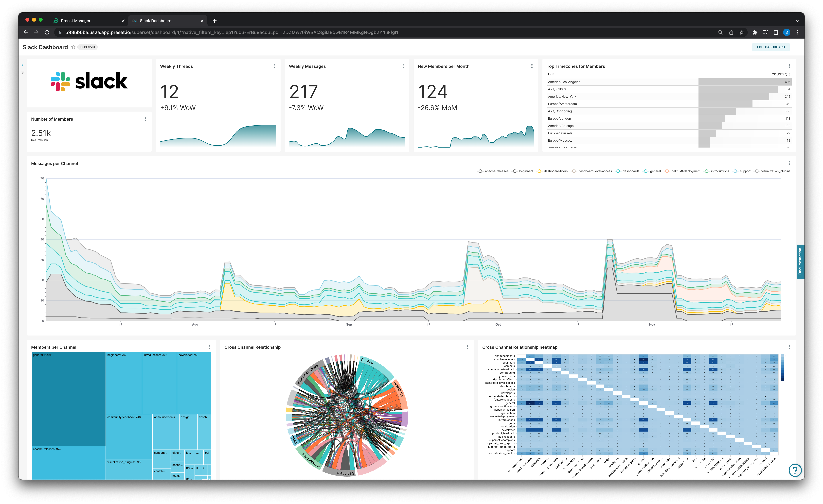
Task: Click the filter icon in left sidebar
Action: (x=22, y=72)
